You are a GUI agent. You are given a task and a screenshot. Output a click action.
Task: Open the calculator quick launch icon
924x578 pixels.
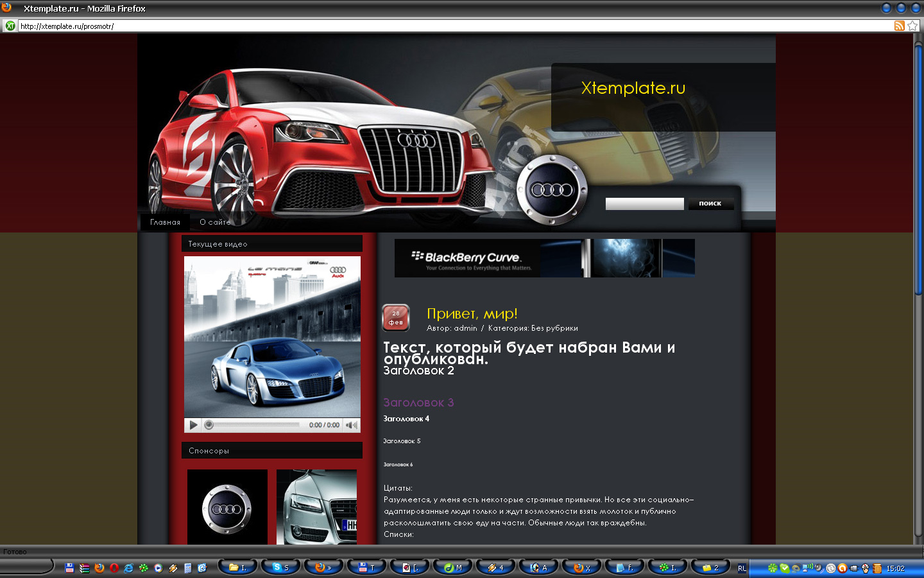187,568
